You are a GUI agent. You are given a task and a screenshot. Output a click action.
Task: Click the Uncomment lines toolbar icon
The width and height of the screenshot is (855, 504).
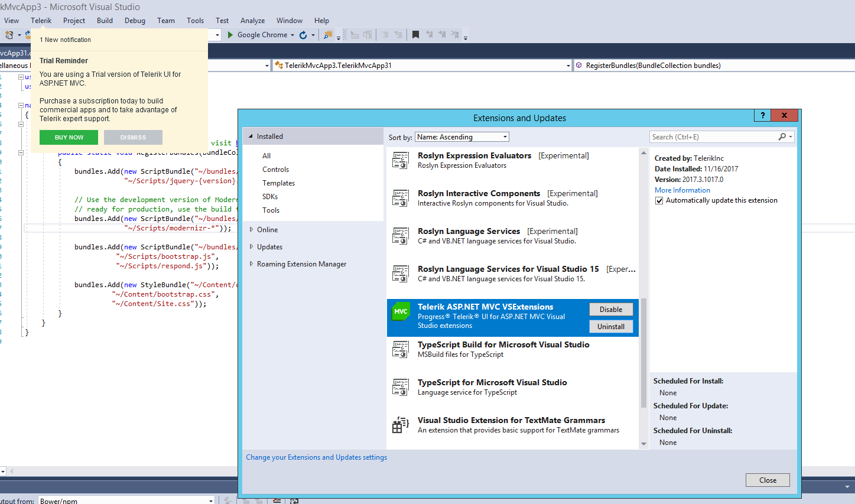pyautogui.click(x=398, y=35)
